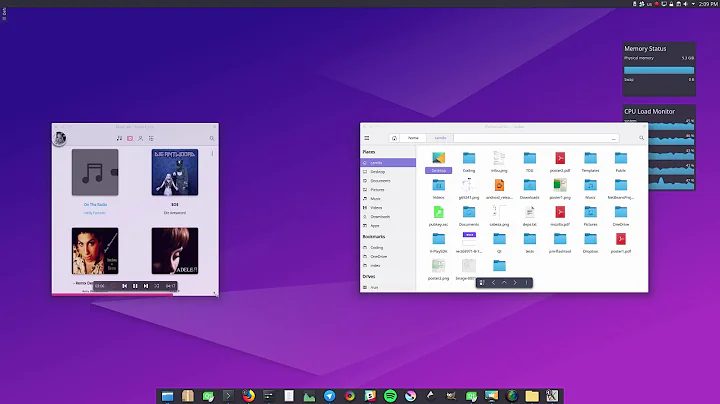Go back using the floating toolbar's left arrow
Viewport: 720px width, 404px height.
coord(493,283)
